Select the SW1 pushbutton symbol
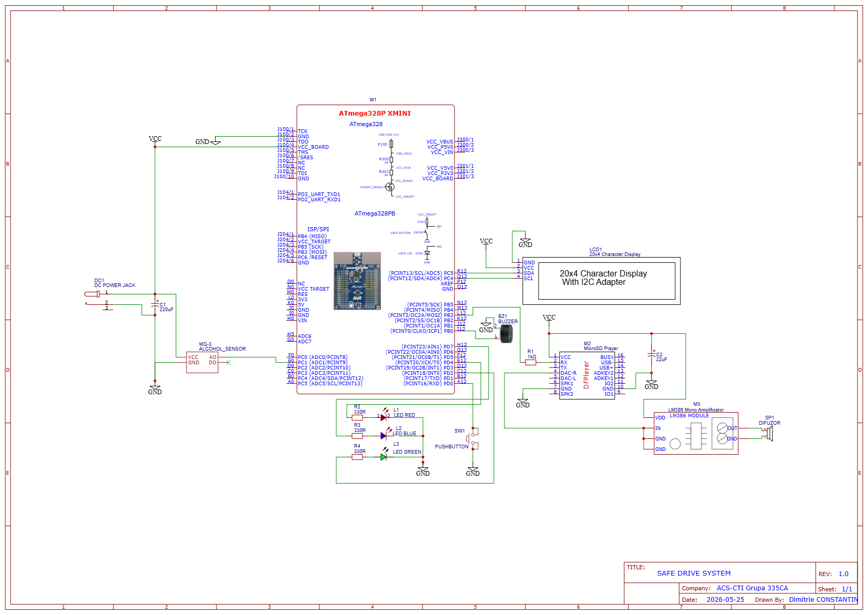868x615 pixels. pyautogui.click(x=473, y=438)
